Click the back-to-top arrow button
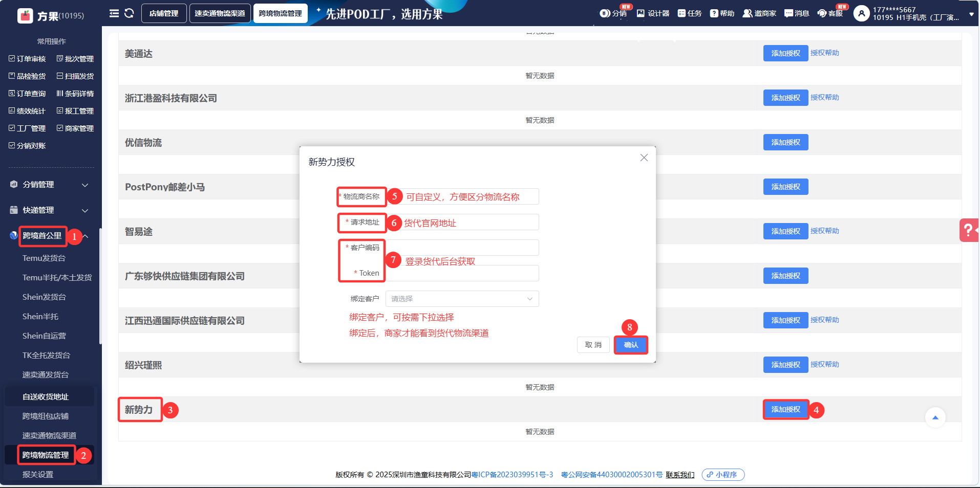Screen dimensions: 980x488 [x=935, y=417]
